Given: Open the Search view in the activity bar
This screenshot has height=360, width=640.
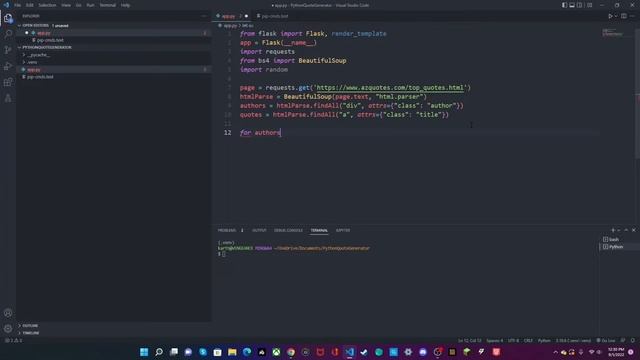Looking at the screenshot, I should [8, 34].
